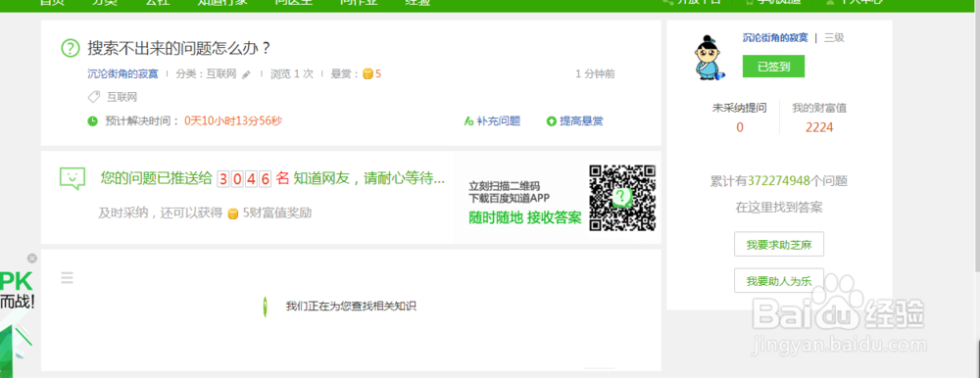980x378 pixels.
Task: Click the 未采纳提问 count 0
Action: click(x=740, y=127)
